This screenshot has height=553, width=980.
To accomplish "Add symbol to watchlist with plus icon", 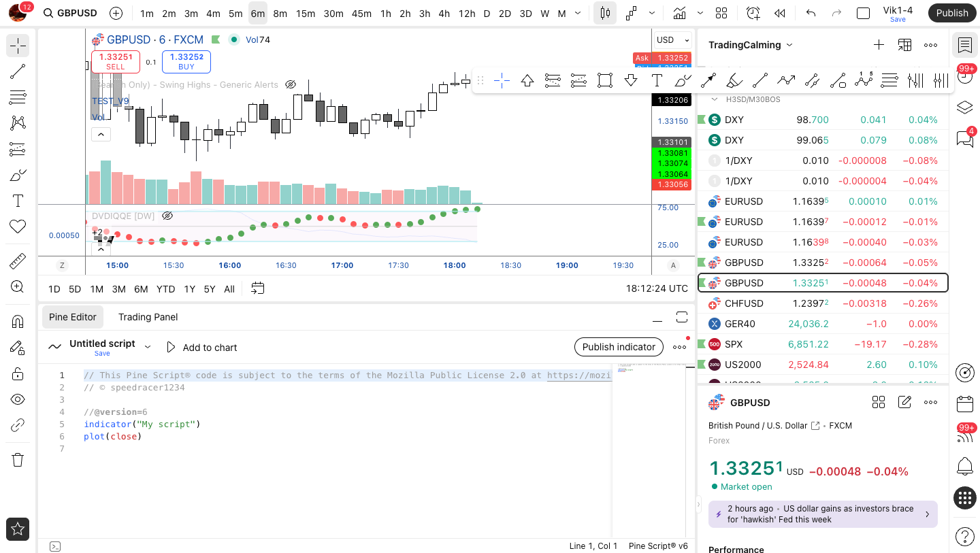I will [879, 45].
